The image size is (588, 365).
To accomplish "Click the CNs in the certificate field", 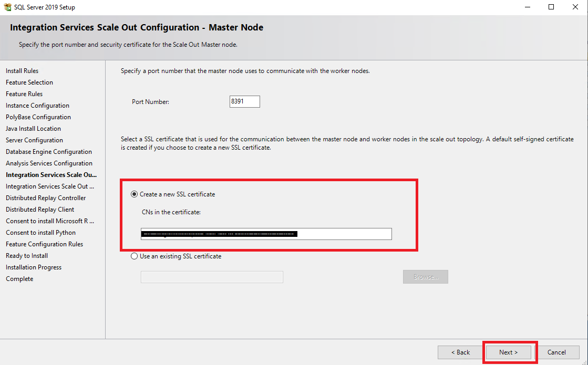I will (266, 234).
